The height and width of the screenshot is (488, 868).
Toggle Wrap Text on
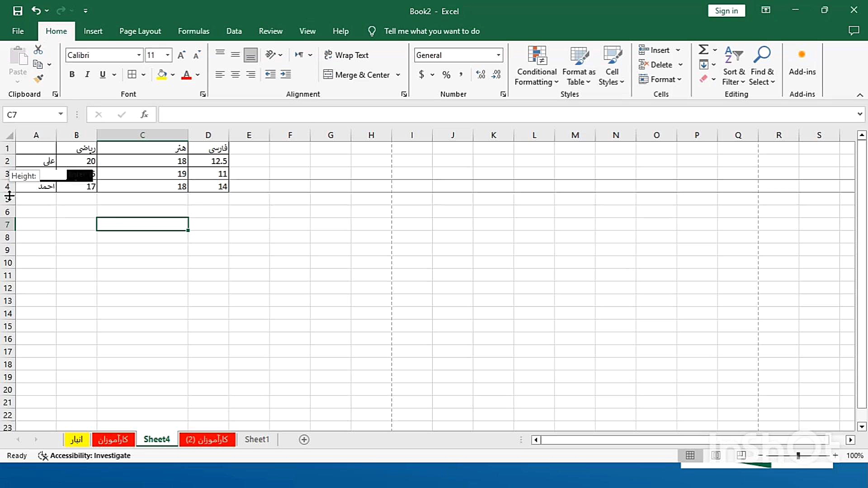[x=346, y=55]
